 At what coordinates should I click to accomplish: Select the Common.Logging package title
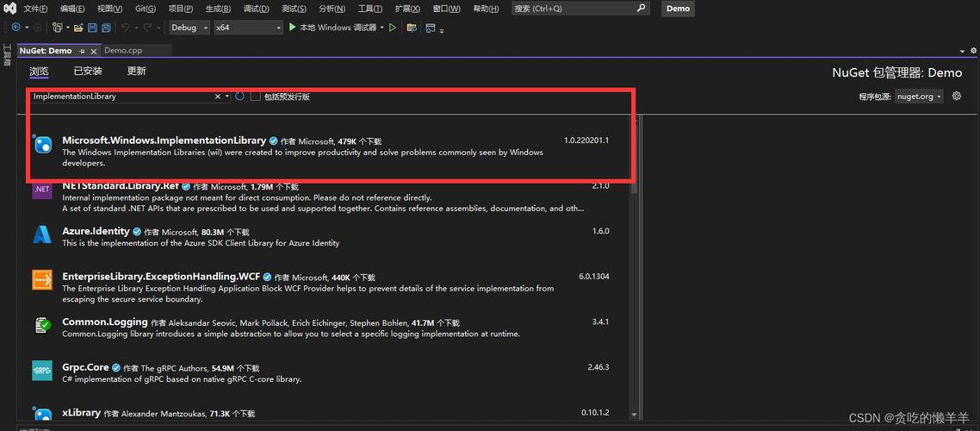coord(105,322)
